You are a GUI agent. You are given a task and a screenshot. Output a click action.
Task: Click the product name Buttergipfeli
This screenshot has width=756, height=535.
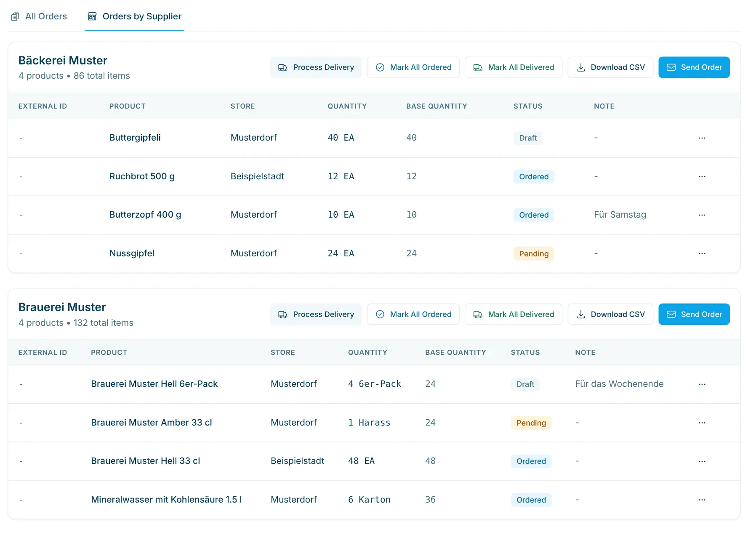coord(135,138)
